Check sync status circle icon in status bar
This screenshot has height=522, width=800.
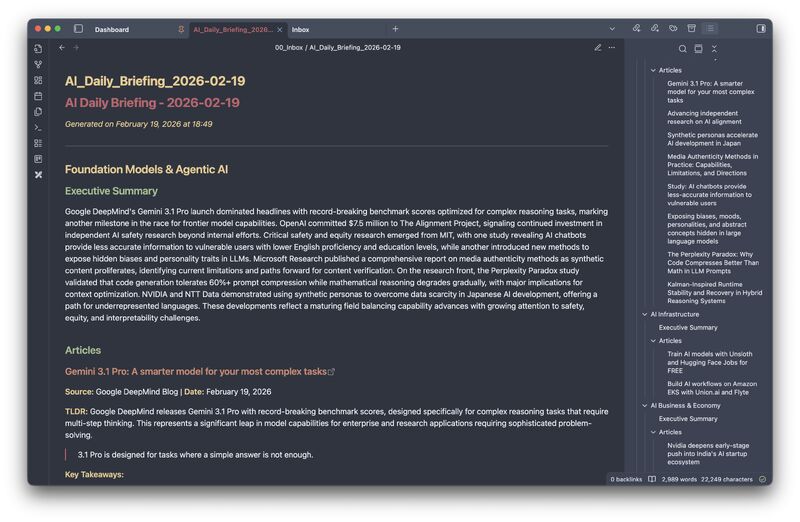(762, 480)
